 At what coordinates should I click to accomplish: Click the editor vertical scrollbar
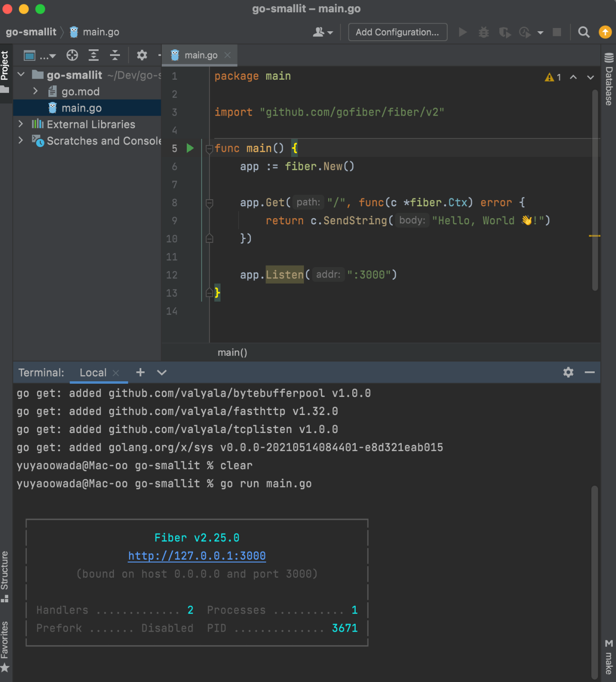(595, 190)
